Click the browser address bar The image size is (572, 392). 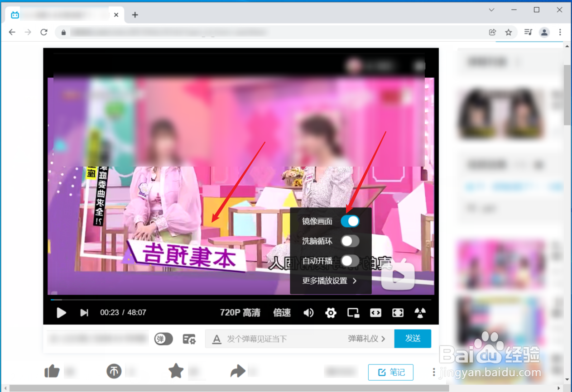pos(272,32)
